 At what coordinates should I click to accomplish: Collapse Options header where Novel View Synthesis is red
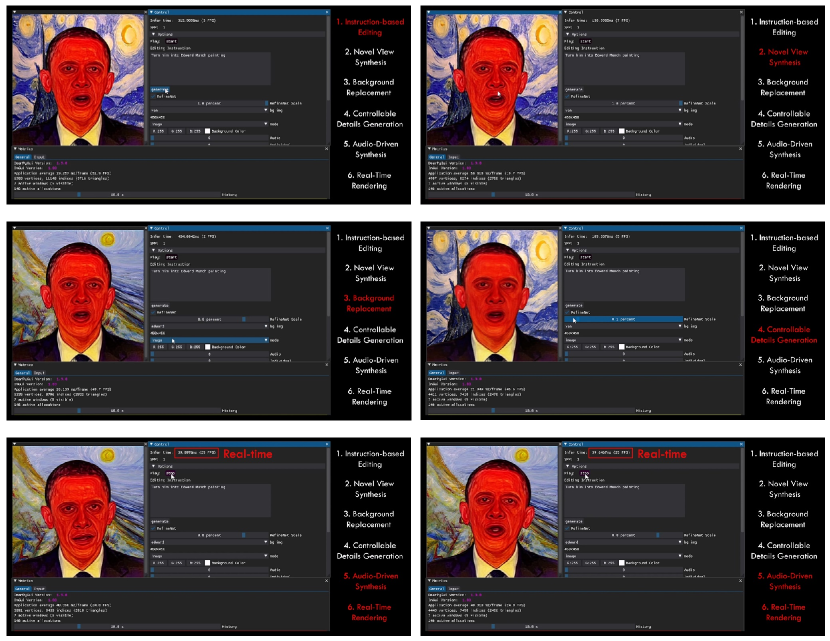(652, 34)
